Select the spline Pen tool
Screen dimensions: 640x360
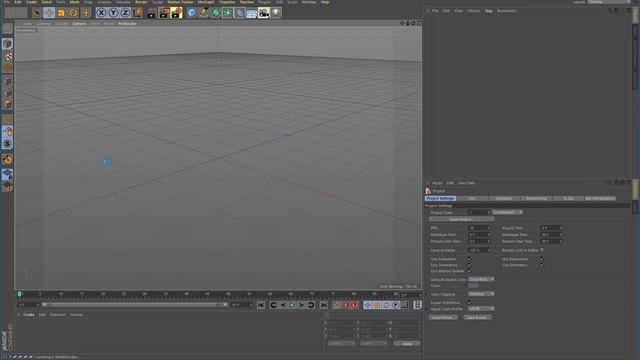pyautogui.click(x=204, y=13)
